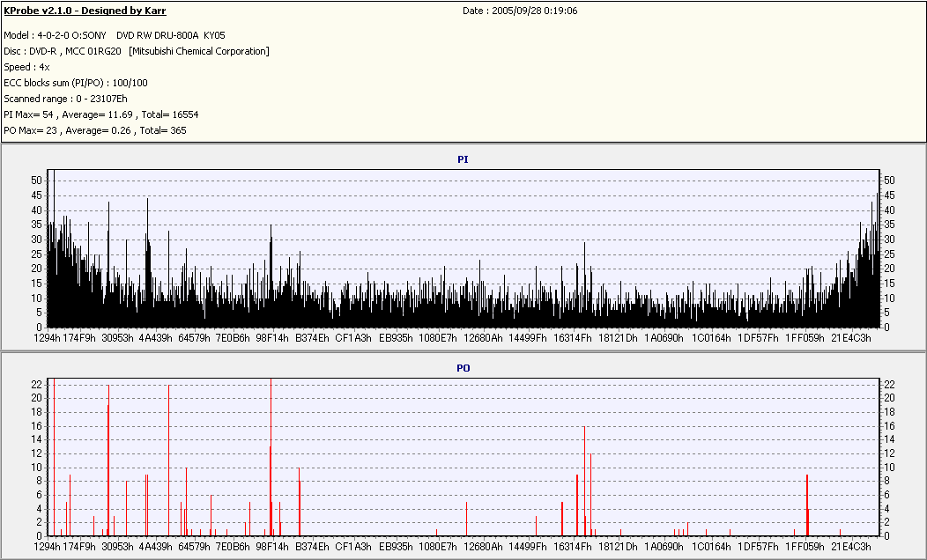The width and height of the screenshot is (927, 560).
Task: Click the 98F14h label under PI chart
Action: (272, 338)
